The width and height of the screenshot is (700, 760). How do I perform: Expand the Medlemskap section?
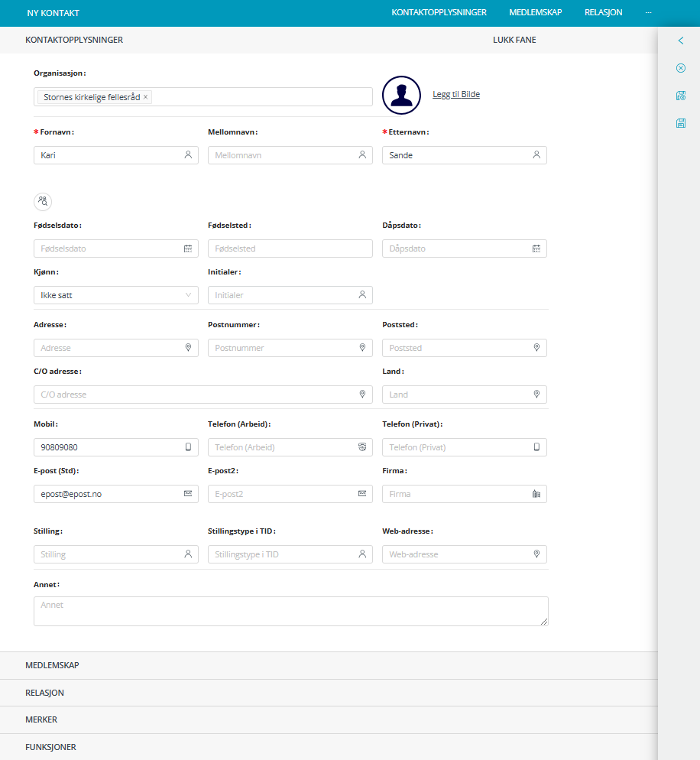tap(52, 665)
